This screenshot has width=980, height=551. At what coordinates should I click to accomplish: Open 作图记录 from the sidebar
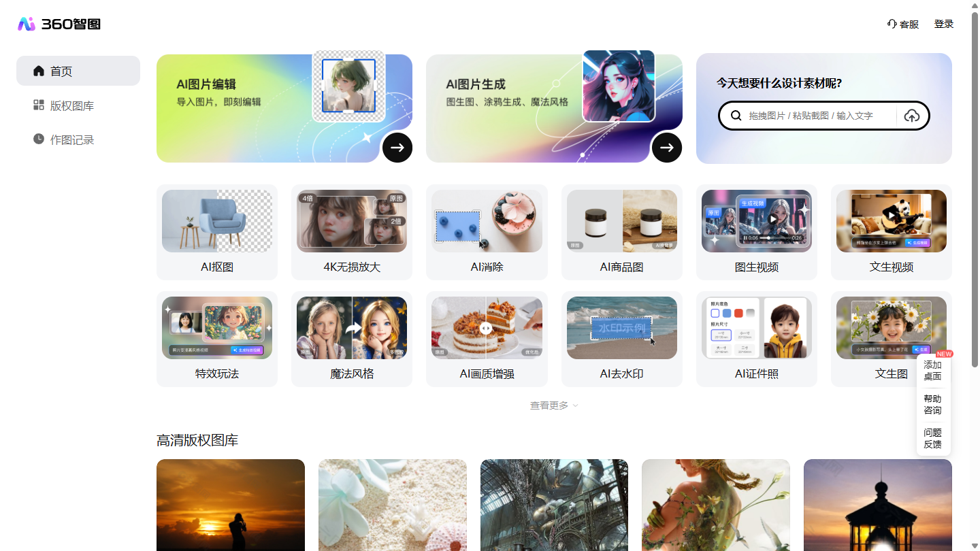click(x=78, y=139)
